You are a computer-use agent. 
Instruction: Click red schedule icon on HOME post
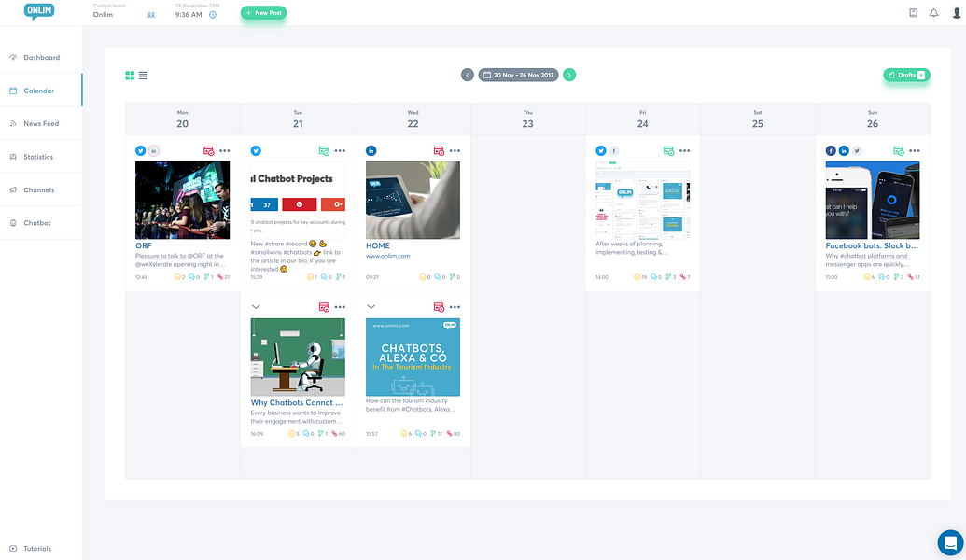439,151
